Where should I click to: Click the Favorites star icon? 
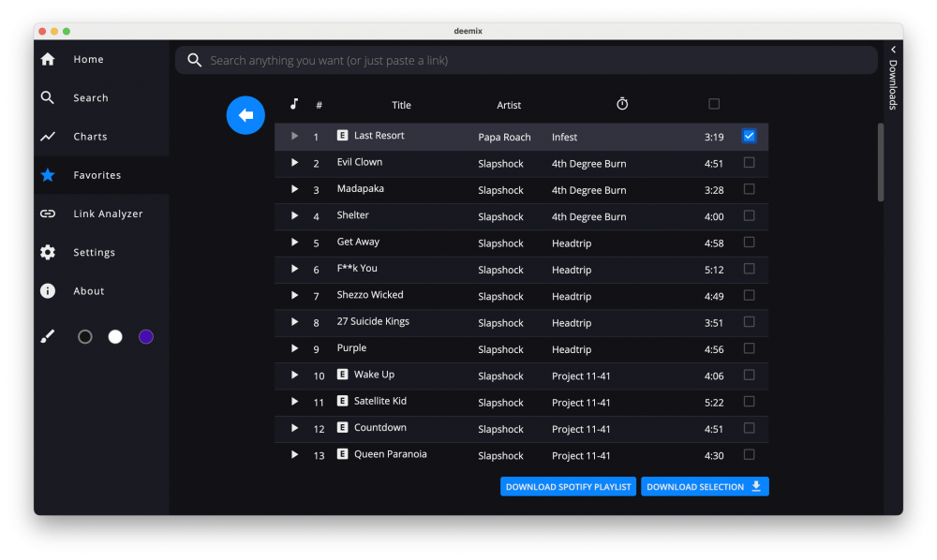(x=48, y=175)
